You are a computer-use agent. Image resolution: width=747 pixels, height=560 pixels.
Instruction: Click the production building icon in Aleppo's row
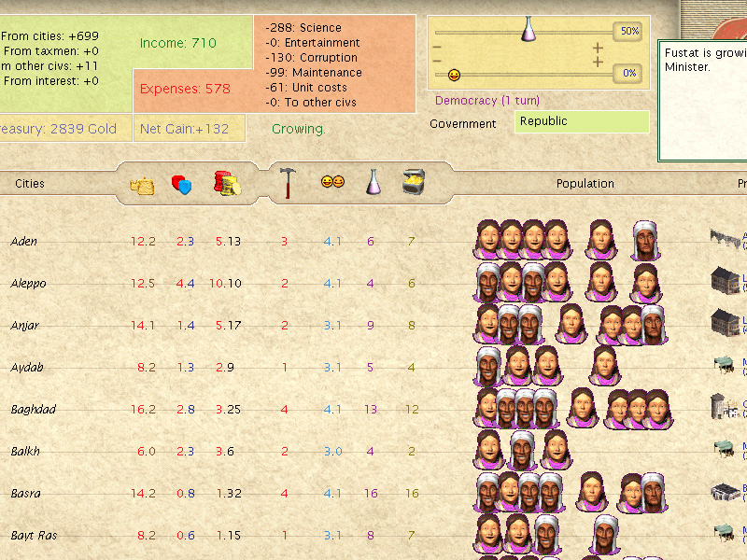pos(726,280)
